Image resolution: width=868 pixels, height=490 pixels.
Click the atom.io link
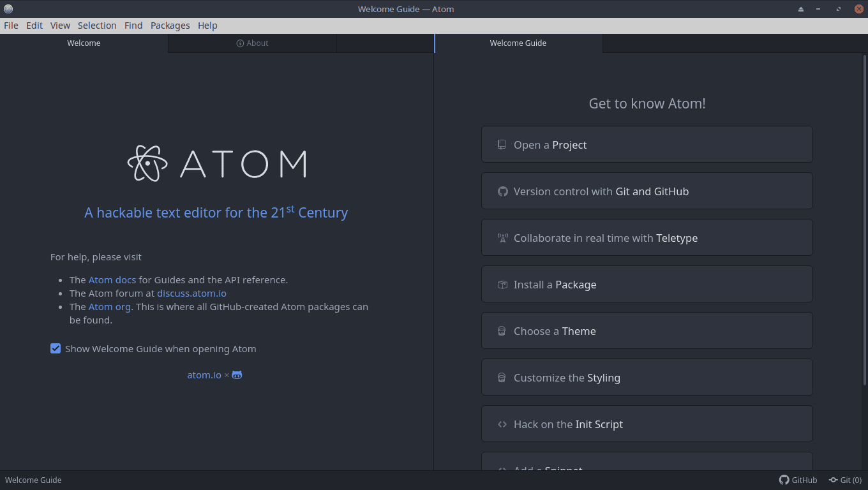[x=204, y=375]
